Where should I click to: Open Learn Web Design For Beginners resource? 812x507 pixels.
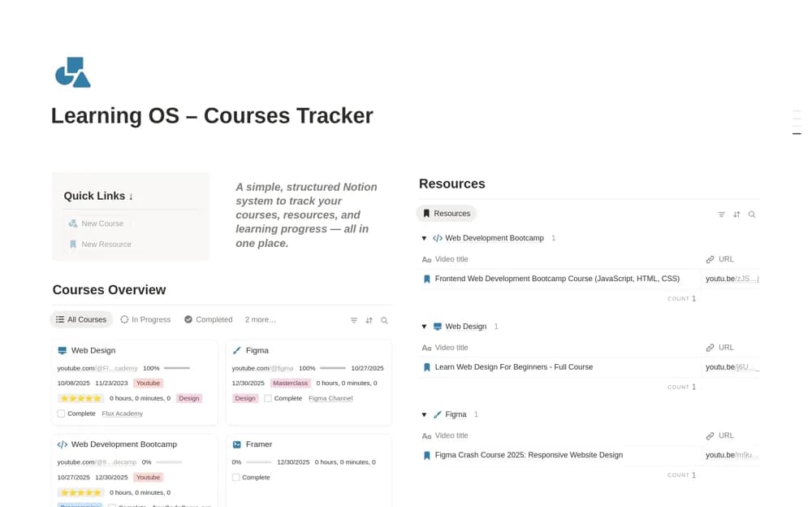pos(514,366)
